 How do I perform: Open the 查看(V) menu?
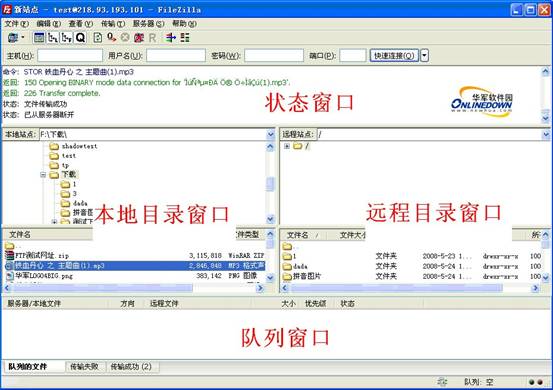pyautogui.click(x=81, y=24)
